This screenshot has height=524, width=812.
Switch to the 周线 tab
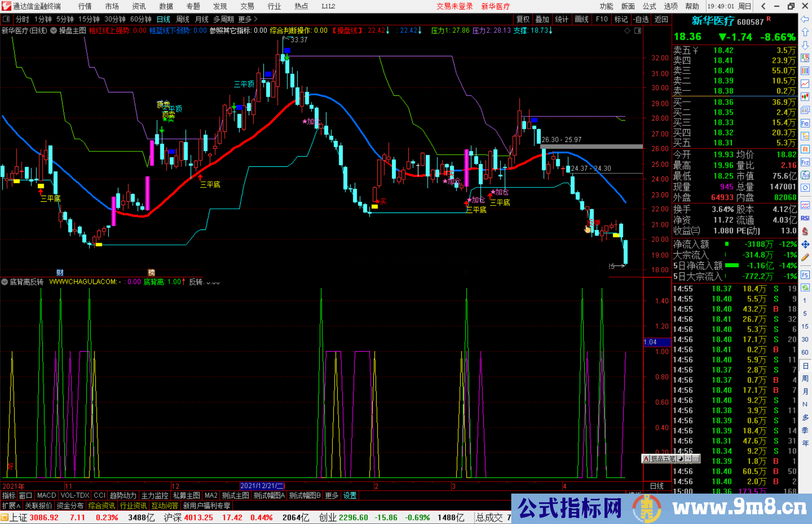point(183,19)
